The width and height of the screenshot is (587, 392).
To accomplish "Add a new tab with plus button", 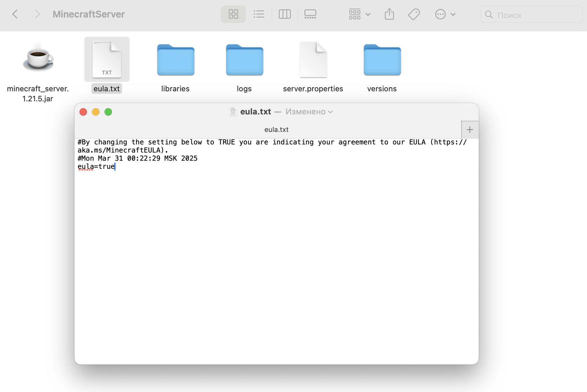I will [x=470, y=130].
